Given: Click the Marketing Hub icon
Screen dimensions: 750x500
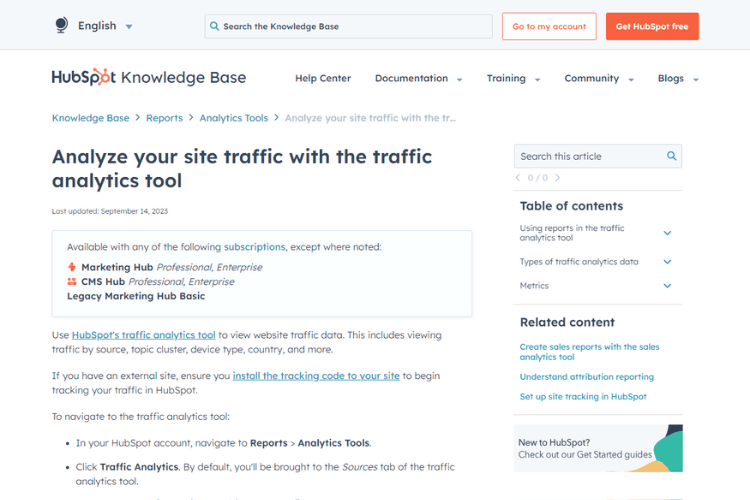Looking at the screenshot, I should coord(72,267).
